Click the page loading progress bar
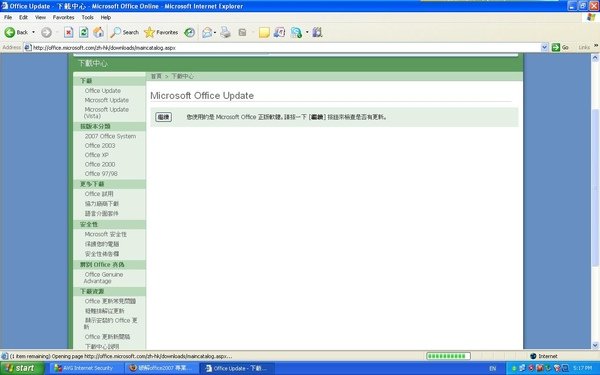Viewport: 600px width, 375px height. pyautogui.click(x=448, y=356)
